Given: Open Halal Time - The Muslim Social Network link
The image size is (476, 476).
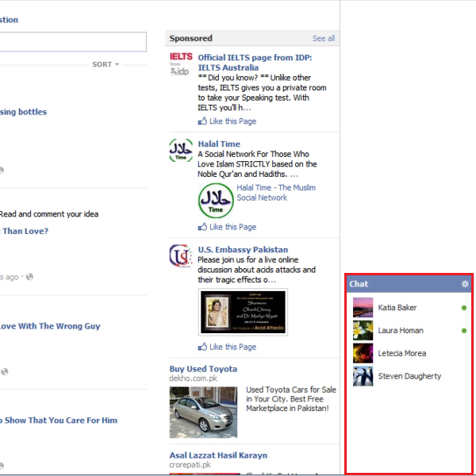Looking at the screenshot, I should (x=276, y=193).
